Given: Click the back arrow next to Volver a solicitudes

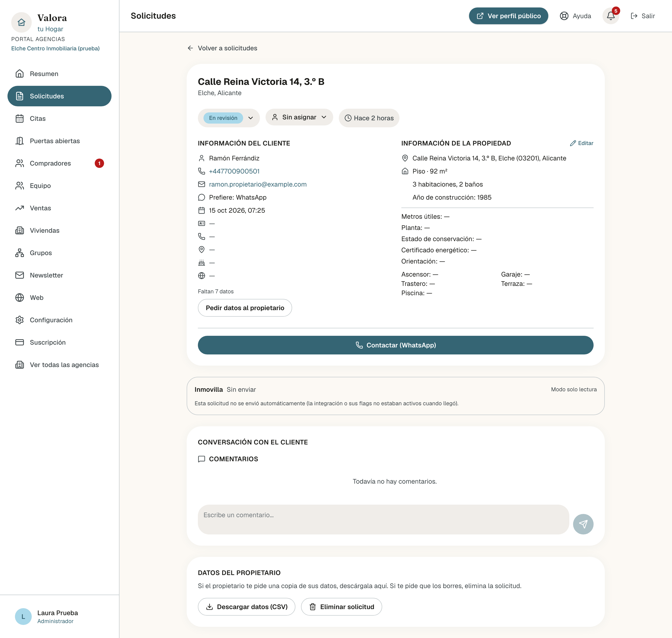Looking at the screenshot, I should pos(190,48).
